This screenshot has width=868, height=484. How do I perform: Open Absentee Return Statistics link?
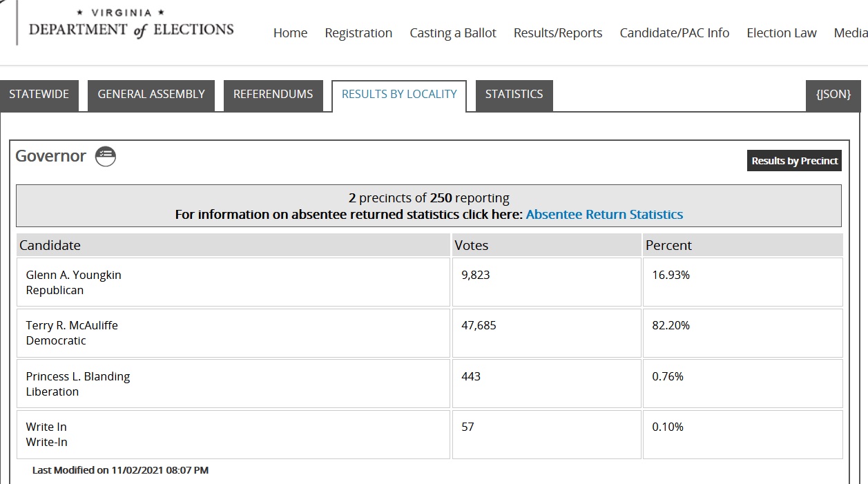click(x=604, y=214)
